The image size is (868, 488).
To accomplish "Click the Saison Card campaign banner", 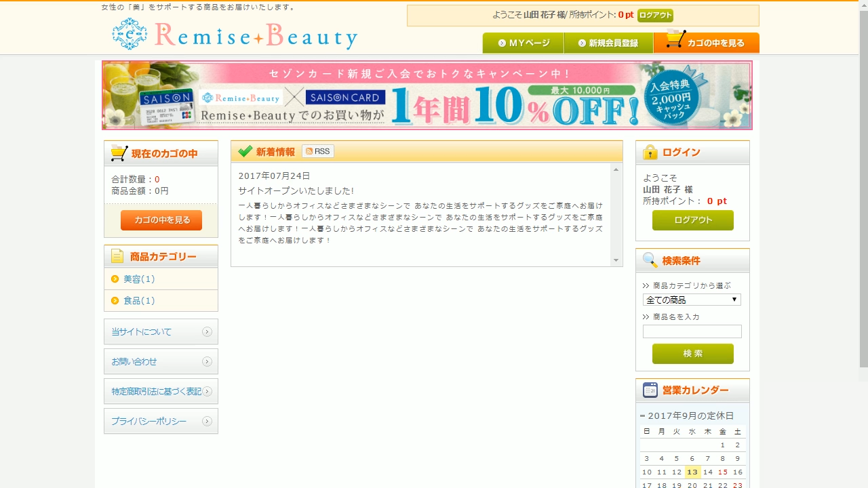I will click(427, 96).
